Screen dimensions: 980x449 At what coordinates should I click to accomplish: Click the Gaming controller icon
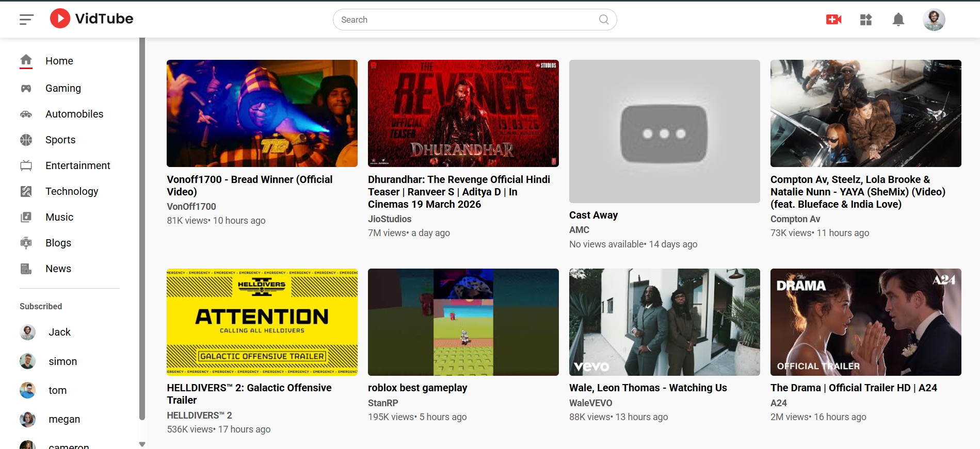click(x=26, y=88)
